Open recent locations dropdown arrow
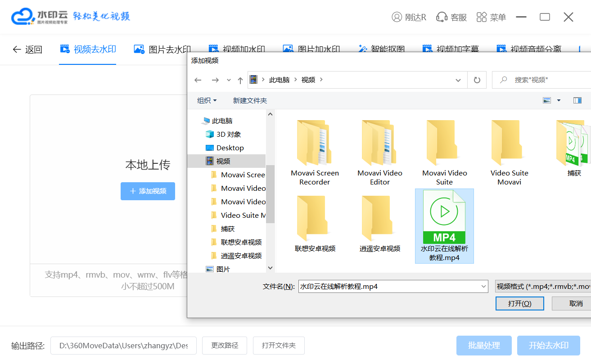 [x=229, y=80]
